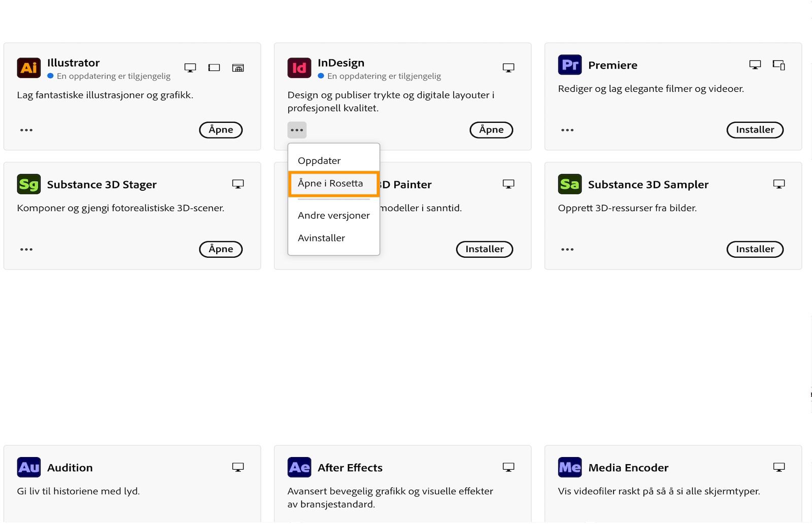The image size is (812, 524).
Task: Click After Effects' desktop platform icon
Action: click(509, 467)
